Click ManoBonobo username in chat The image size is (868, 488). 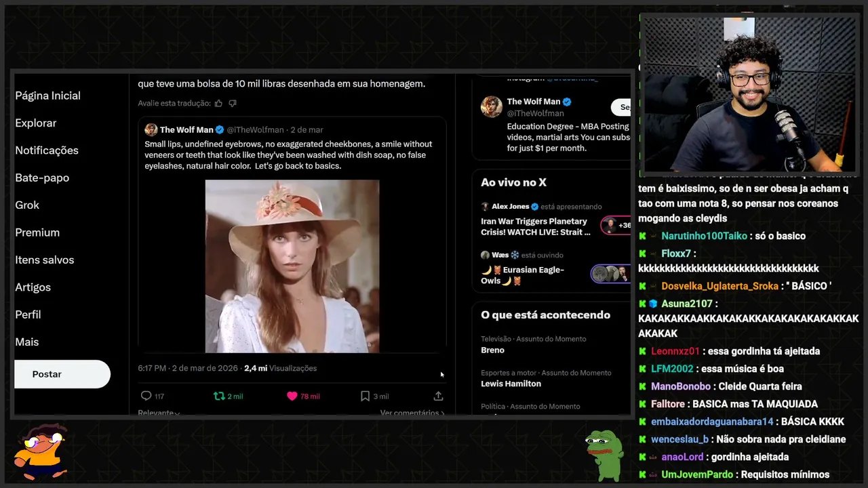[681, 386]
